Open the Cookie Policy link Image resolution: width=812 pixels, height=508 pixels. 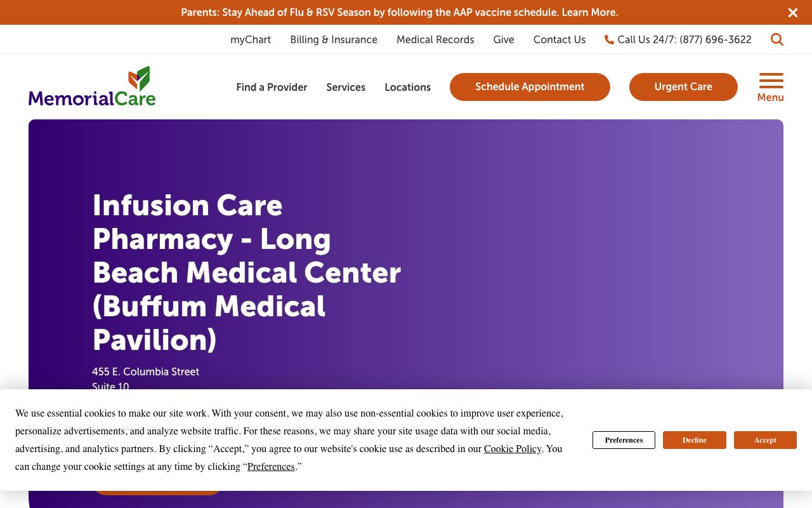coord(513,449)
